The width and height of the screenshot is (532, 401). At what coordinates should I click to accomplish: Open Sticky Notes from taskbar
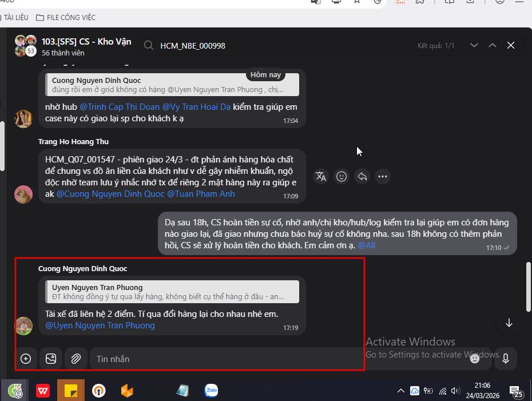coord(70,391)
